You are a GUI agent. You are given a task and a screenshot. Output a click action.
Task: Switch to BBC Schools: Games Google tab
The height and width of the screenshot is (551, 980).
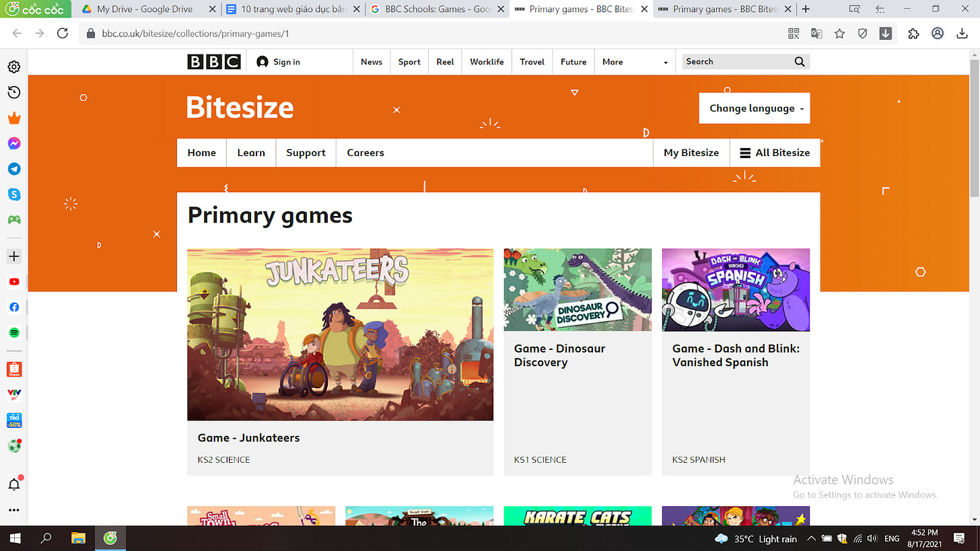pyautogui.click(x=437, y=9)
